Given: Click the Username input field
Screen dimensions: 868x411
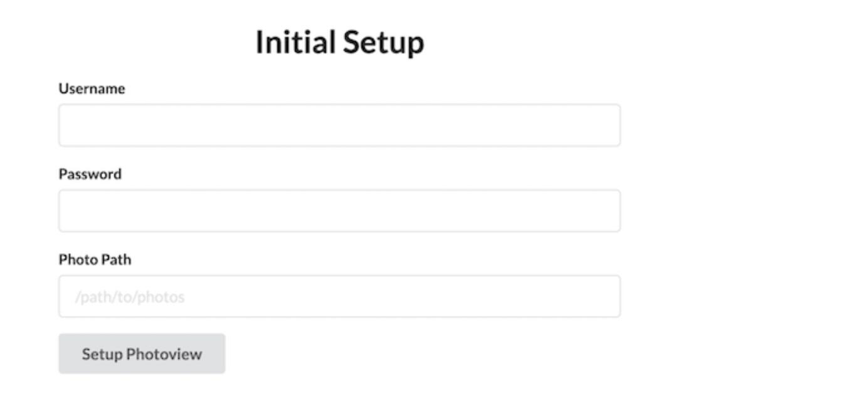Looking at the screenshot, I should pos(339,125).
